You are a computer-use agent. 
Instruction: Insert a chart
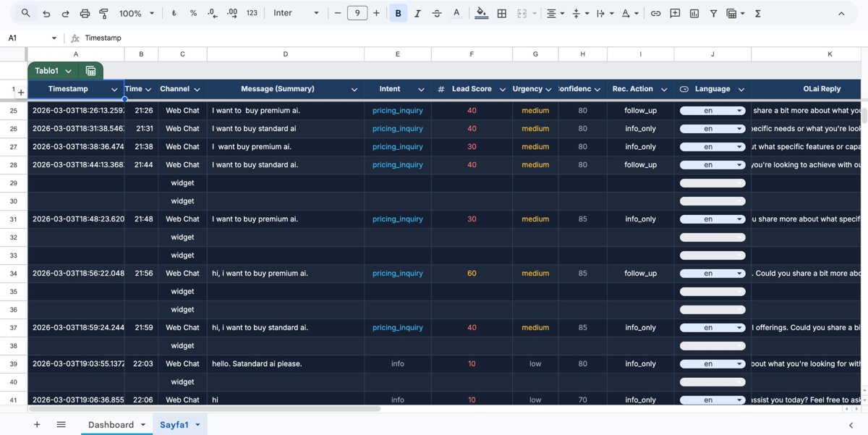click(x=694, y=12)
